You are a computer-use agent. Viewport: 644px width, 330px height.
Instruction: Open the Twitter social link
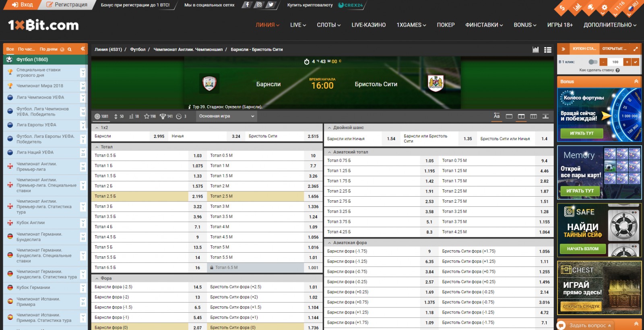point(271,5)
